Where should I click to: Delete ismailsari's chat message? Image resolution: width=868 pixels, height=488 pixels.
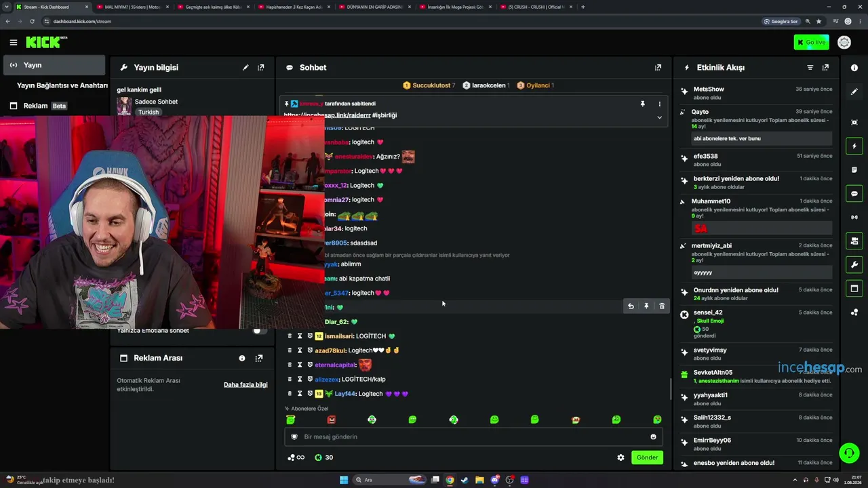[x=290, y=336]
